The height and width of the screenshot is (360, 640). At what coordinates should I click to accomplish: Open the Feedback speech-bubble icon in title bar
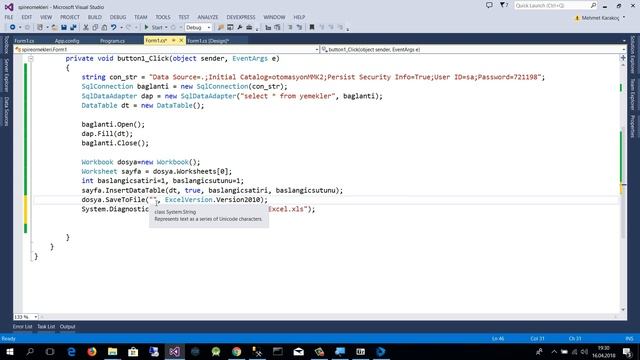coord(489,5)
